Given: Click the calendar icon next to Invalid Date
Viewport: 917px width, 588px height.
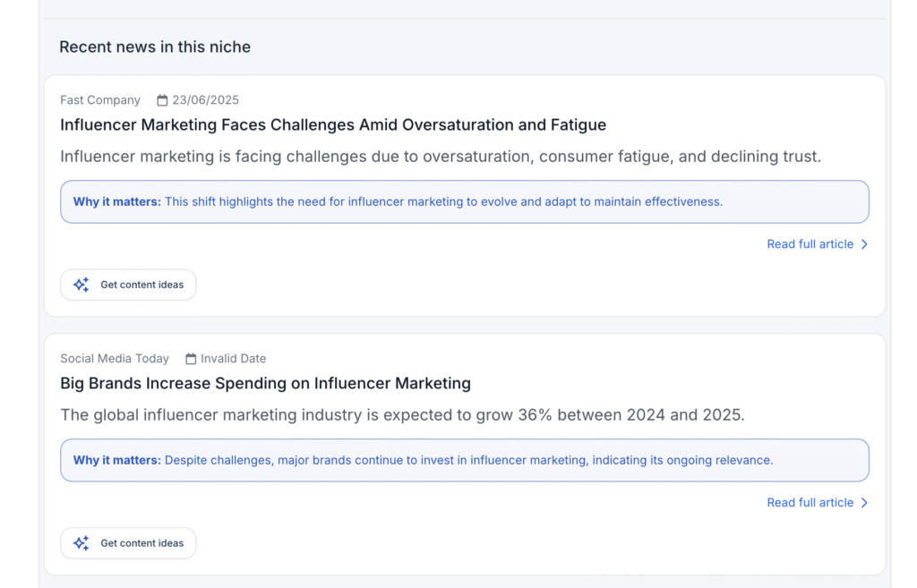Looking at the screenshot, I should [191, 359].
